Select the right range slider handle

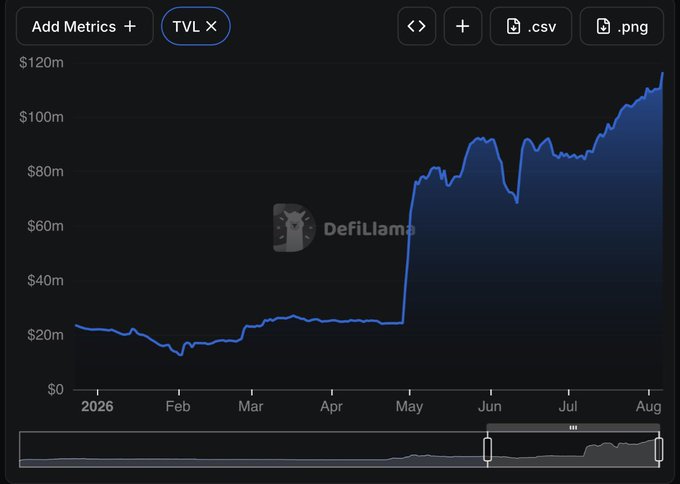[x=659, y=449]
